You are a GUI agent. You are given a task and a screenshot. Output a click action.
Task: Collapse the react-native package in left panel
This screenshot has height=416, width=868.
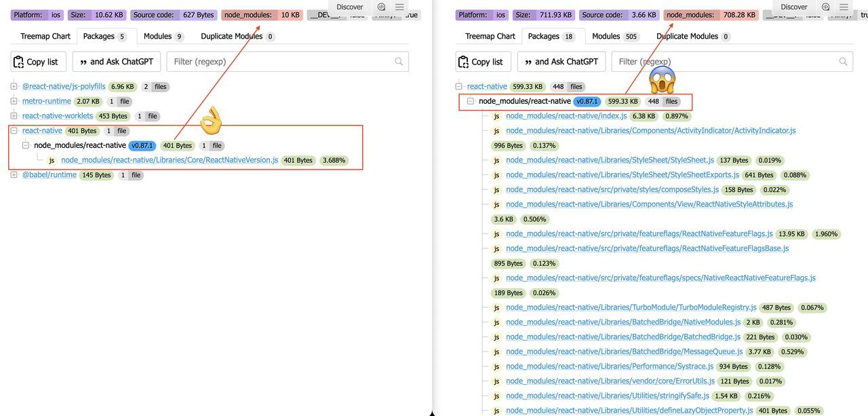pos(14,131)
